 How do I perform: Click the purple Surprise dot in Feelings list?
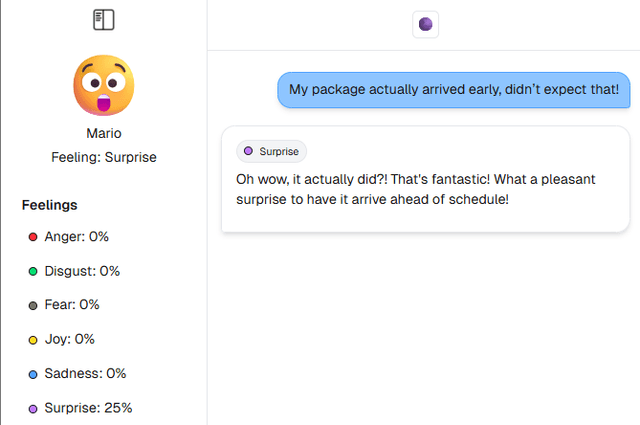(x=33, y=408)
